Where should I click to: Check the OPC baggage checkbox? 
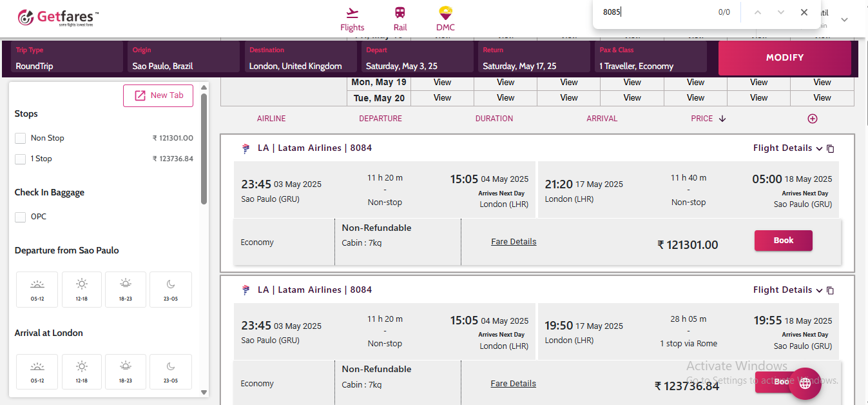tap(21, 217)
